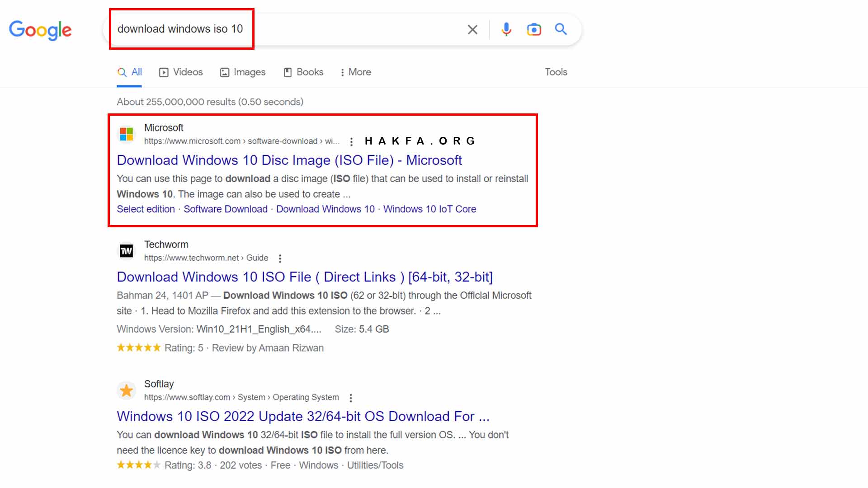The width and height of the screenshot is (868, 488).
Task: Open three-dot menu for Microsoft result
Action: [351, 142]
